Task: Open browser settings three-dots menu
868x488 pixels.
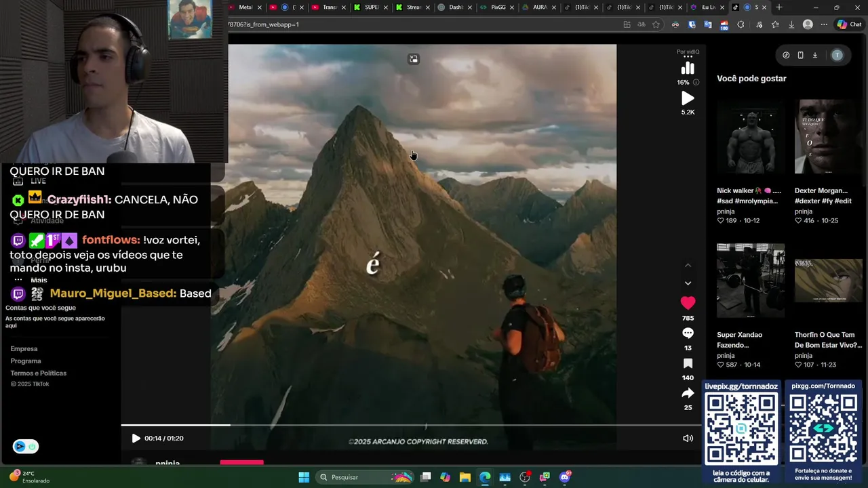Action: point(824,24)
